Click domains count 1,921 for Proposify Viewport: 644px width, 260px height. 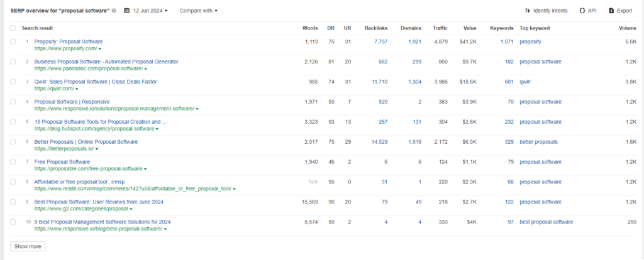click(x=415, y=41)
